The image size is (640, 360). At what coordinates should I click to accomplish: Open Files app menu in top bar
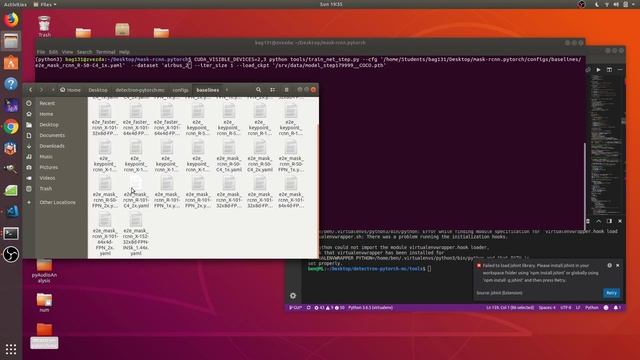pyautogui.click(x=45, y=4)
